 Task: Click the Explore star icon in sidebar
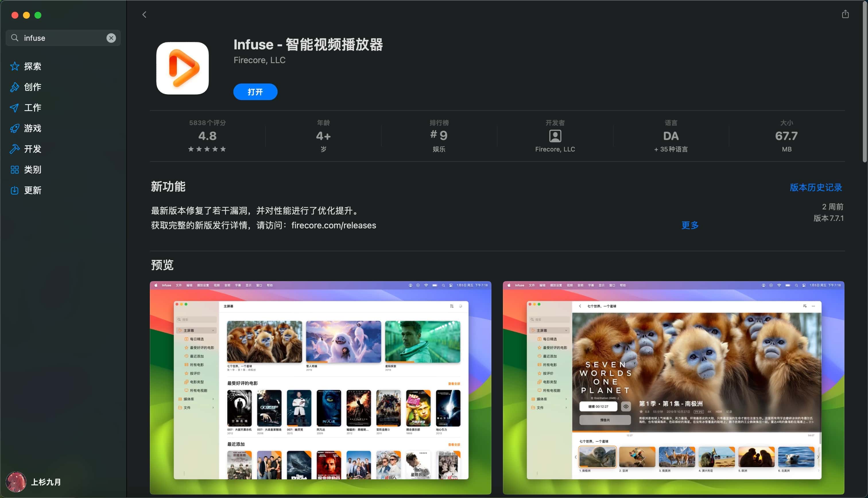click(x=14, y=66)
